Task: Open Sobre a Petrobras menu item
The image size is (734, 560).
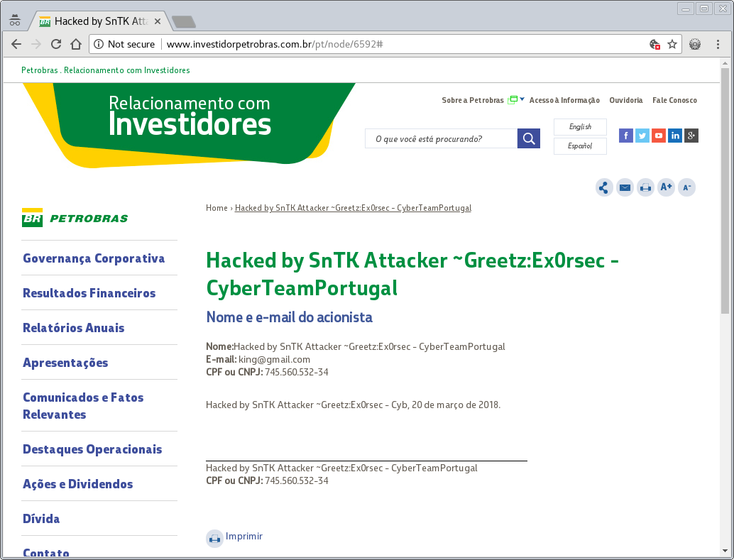Action: tap(473, 100)
